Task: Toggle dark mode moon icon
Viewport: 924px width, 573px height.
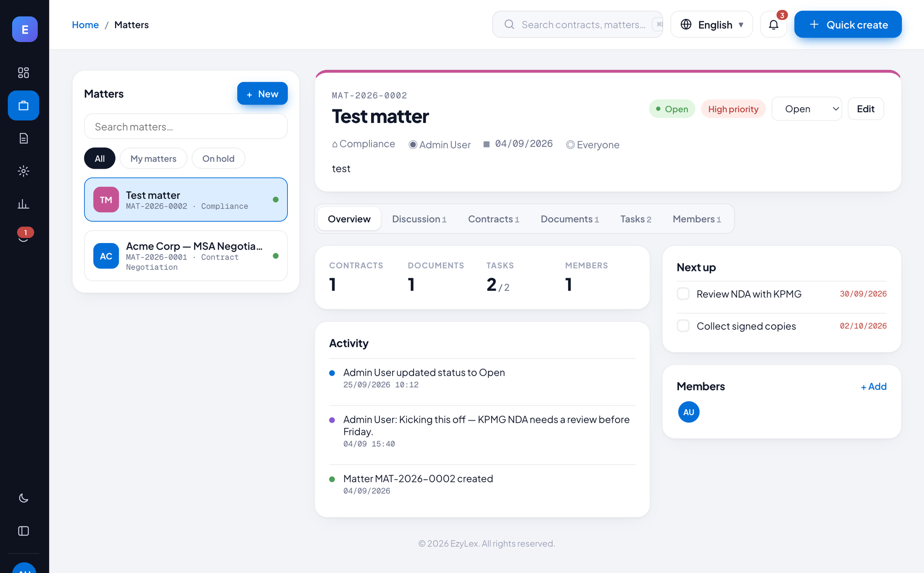Action: point(24,498)
